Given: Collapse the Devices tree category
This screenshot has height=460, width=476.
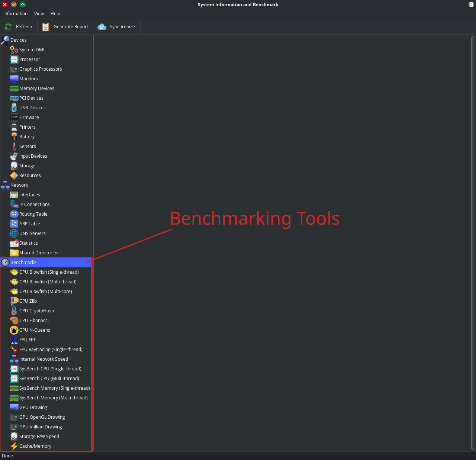Looking at the screenshot, I should (x=5, y=40).
